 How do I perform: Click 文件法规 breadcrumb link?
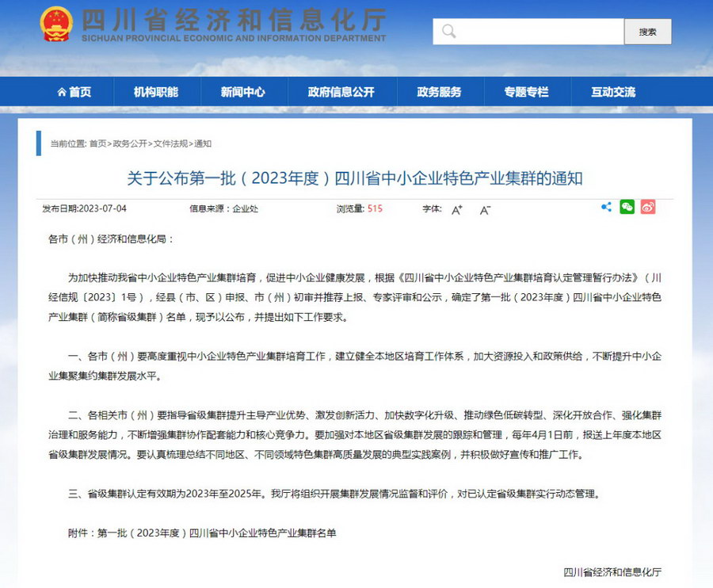tap(170, 144)
